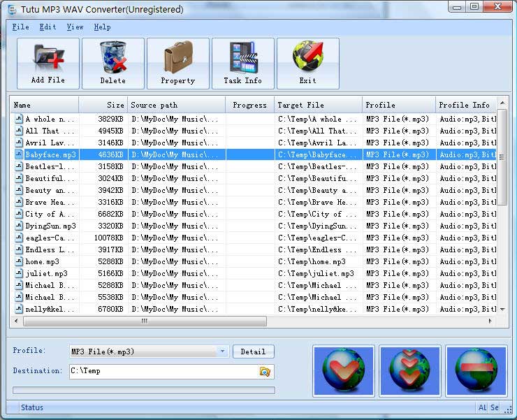
Task: Click the file icon beside Beatles-l...
Action: coord(19,166)
